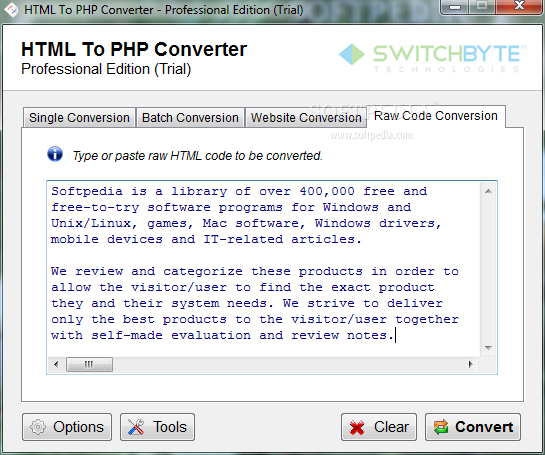Click the SwitchByte Technologies logo
Screen dimensions: 545x455
[432, 58]
